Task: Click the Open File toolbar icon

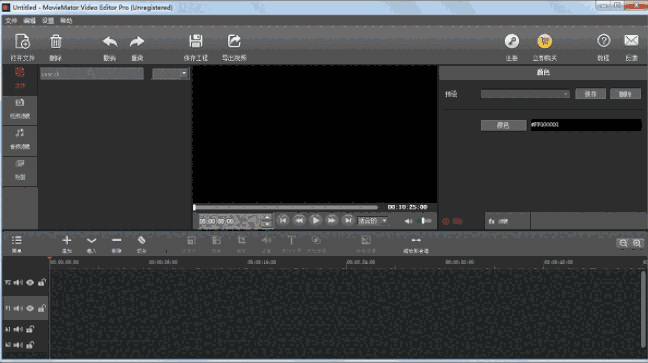Action: point(22,41)
